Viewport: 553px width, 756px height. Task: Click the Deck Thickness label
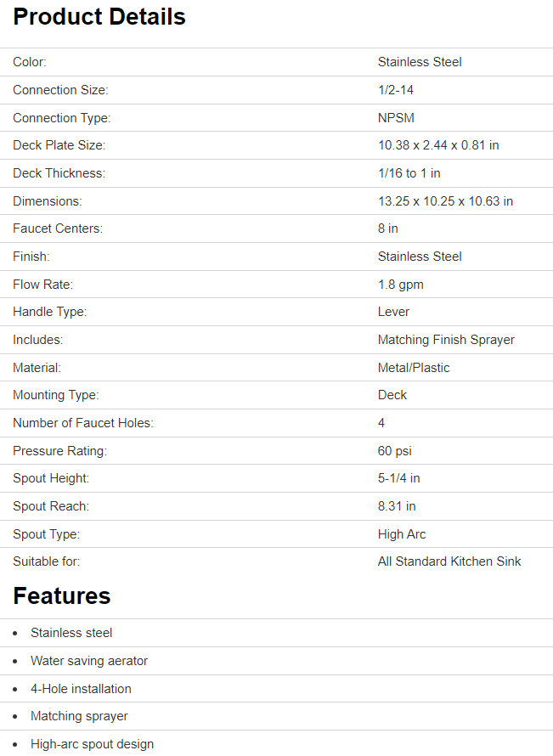[59, 173]
